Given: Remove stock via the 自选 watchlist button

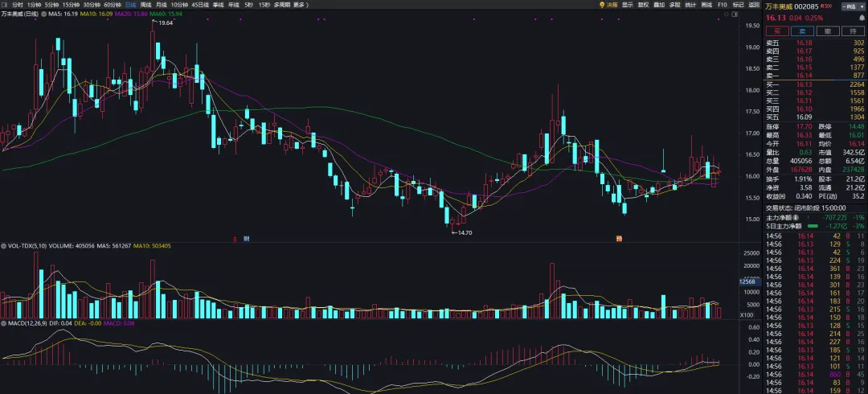Looking at the screenshot, I should pyautogui.click(x=849, y=6).
